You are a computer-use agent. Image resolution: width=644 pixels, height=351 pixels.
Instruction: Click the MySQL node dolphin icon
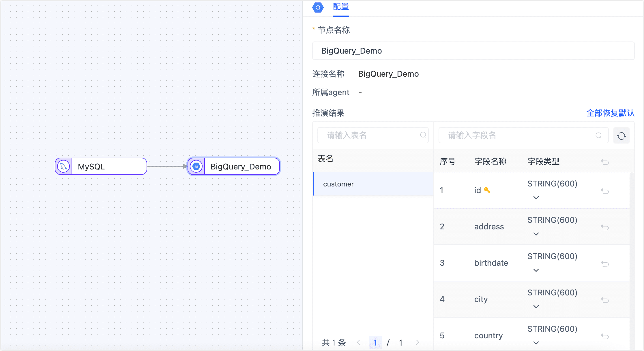point(63,166)
